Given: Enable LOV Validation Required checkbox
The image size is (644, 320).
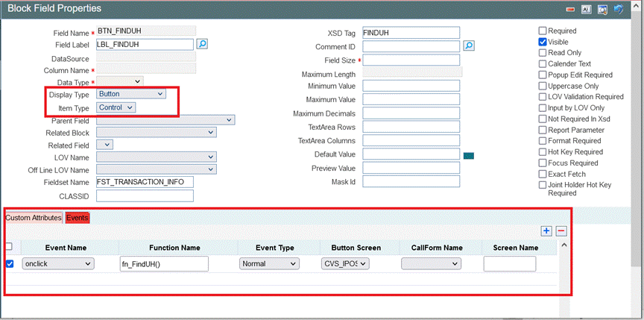Looking at the screenshot, I should (543, 96).
